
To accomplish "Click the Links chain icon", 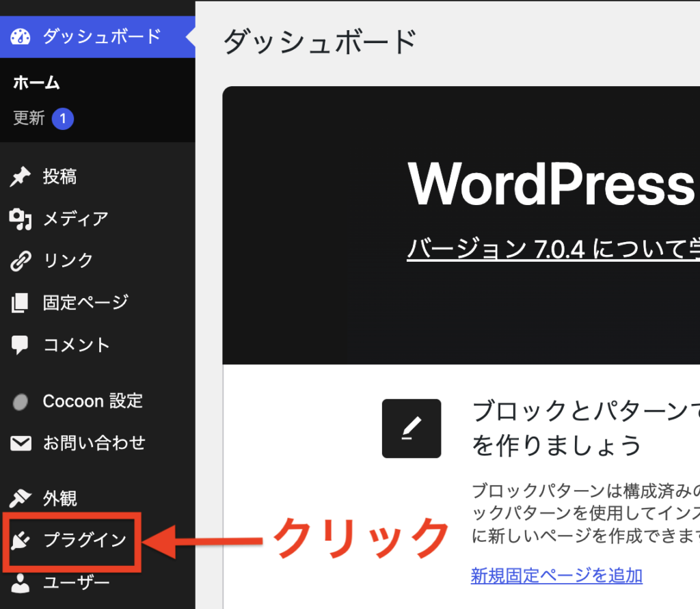I will (21, 260).
